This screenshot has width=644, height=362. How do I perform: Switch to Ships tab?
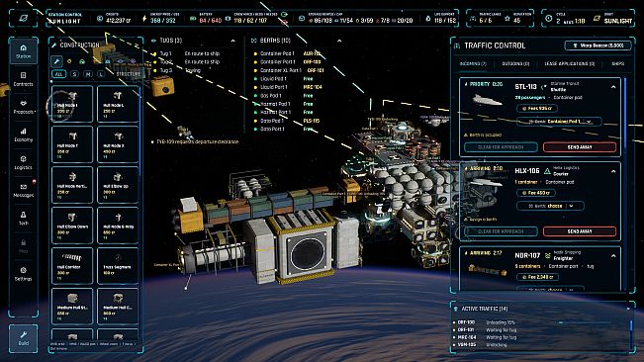click(x=617, y=63)
